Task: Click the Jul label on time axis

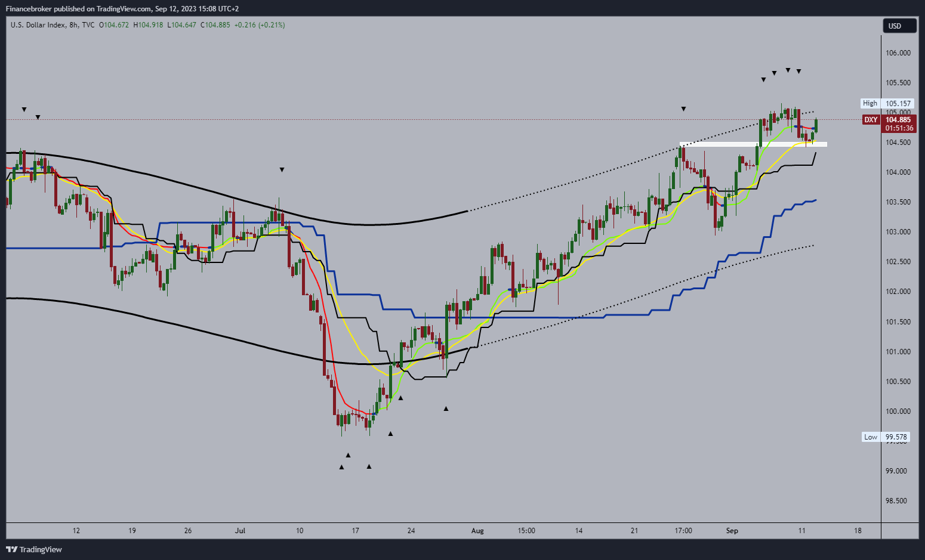Action: 240,531
